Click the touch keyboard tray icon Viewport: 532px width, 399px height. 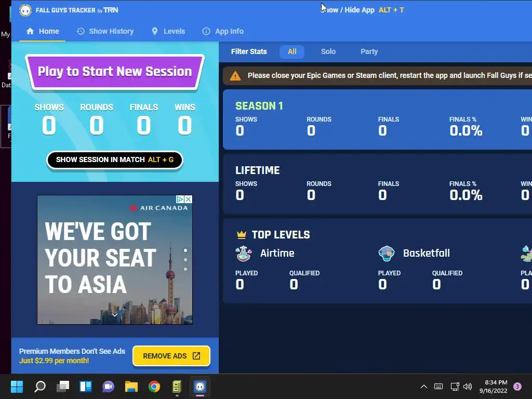pos(438,387)
